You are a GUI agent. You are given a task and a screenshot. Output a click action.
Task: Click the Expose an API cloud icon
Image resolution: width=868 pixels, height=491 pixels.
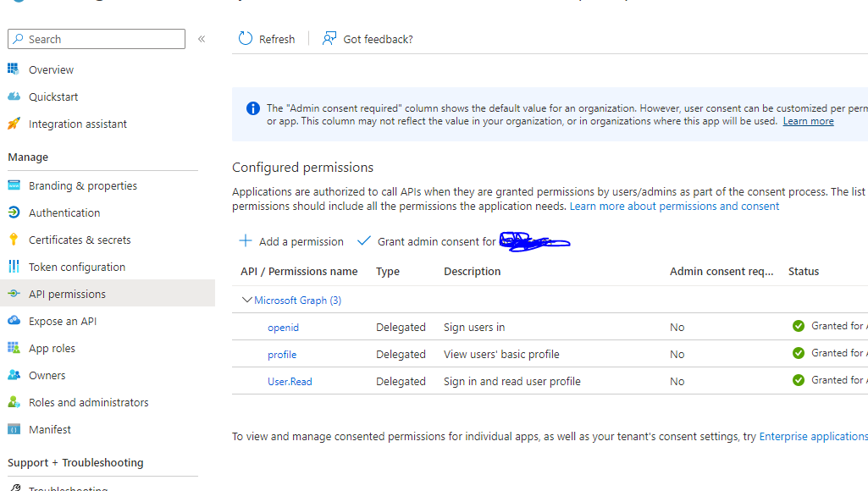click(x=14, y=321)
